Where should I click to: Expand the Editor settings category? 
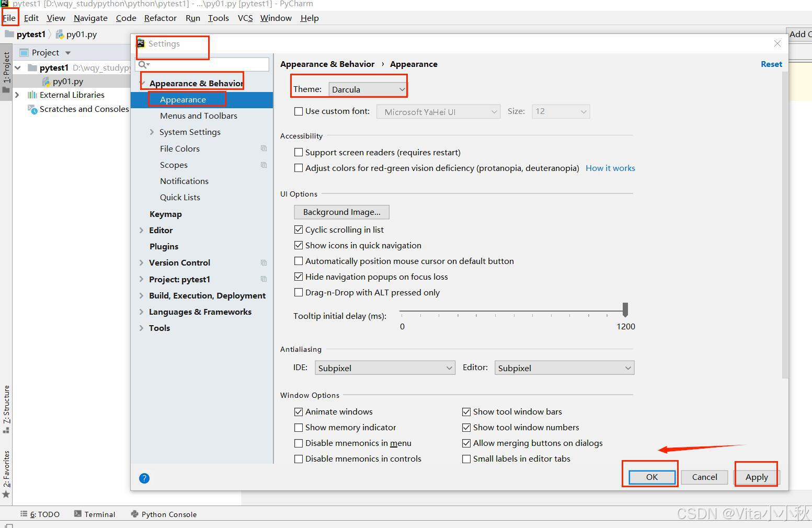click(x=142, y=230)
